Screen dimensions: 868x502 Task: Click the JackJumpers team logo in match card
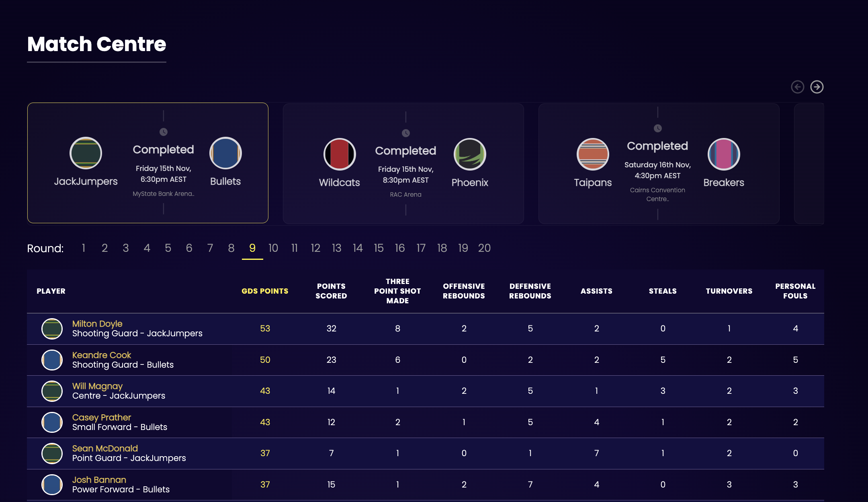coord(86,153)
